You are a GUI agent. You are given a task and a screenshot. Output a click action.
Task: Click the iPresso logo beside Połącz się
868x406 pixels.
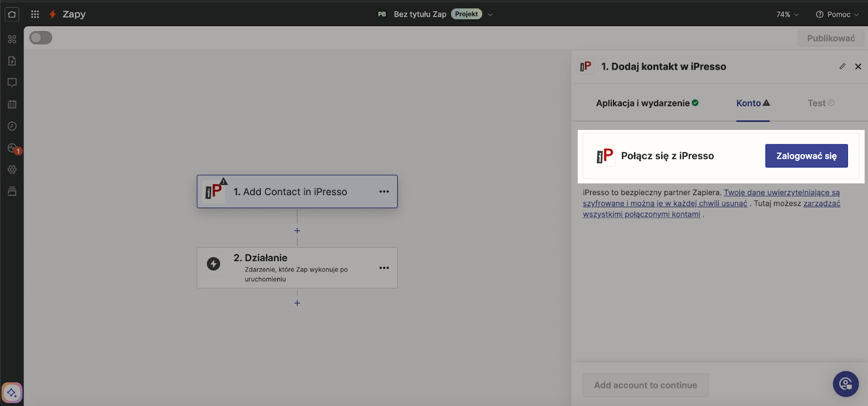tap(604, 156)
